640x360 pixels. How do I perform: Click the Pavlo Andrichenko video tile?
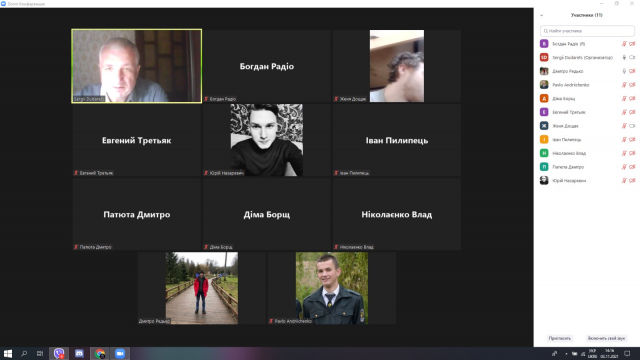click(332, 288)
